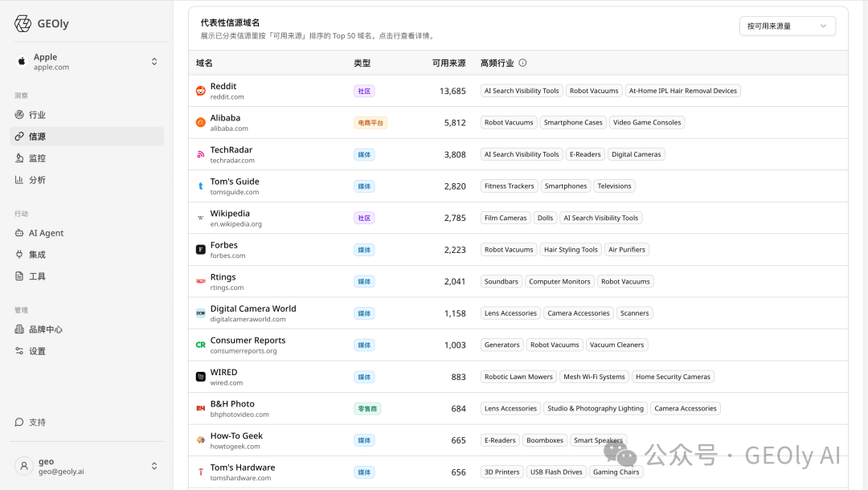Open the 按可用来源量 sort dropdown

point(787,26)
